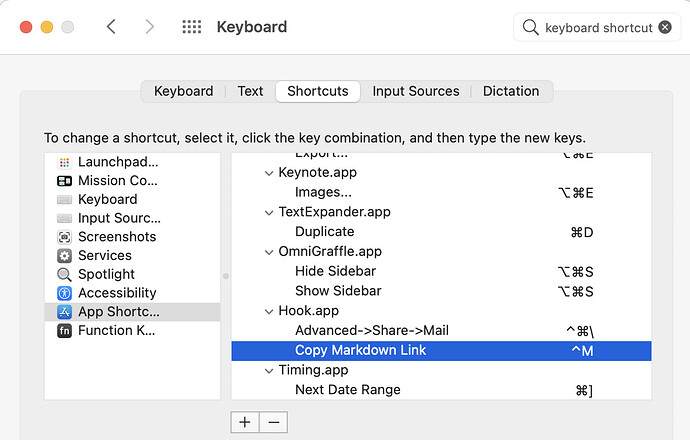Click the Function Keys fn icon

pos(64,330)
